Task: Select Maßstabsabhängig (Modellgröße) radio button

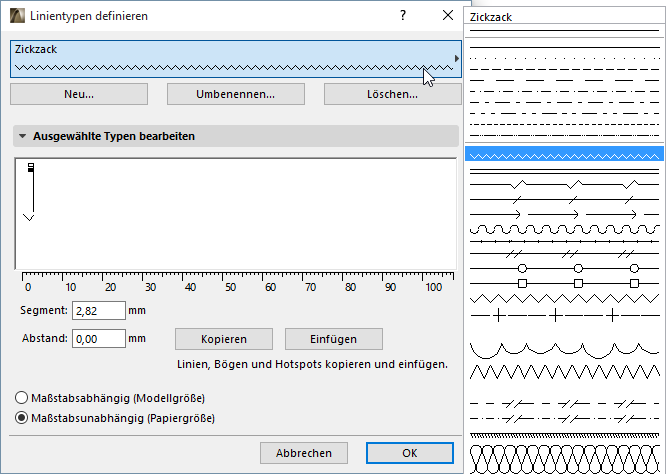Action: [x=21, y=398]
